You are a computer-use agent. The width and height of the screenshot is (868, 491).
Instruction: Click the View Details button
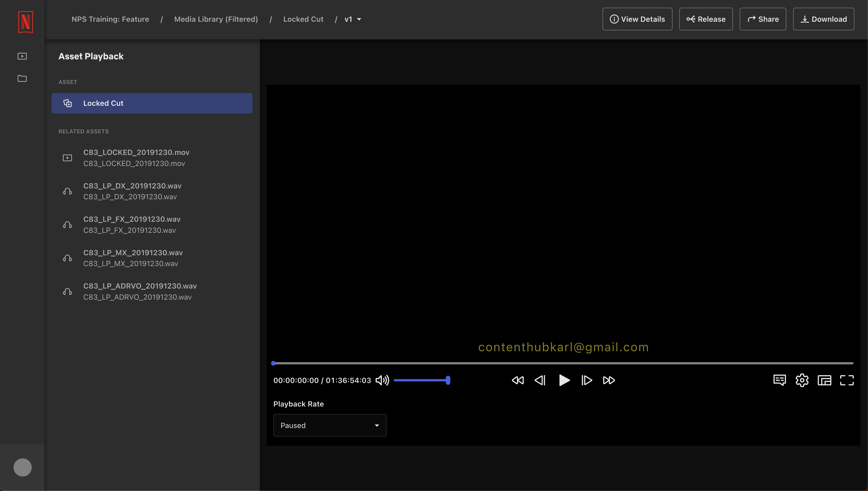pos(637,19)
